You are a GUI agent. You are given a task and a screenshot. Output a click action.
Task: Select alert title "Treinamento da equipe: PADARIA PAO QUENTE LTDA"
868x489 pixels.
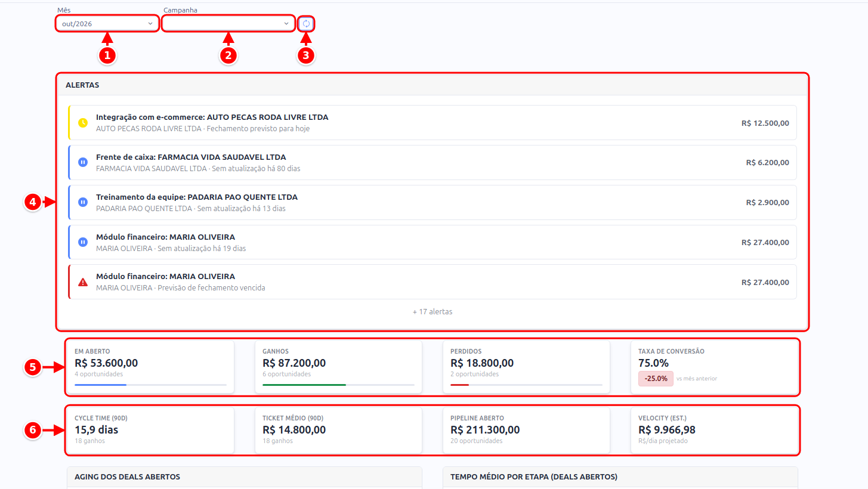(x=197, y=197)
